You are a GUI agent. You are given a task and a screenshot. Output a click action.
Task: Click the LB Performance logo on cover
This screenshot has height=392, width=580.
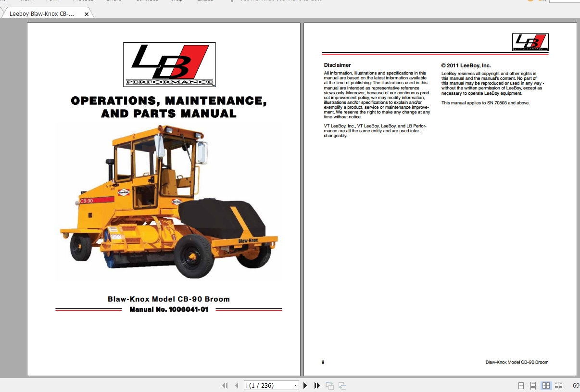coord(169,64)
